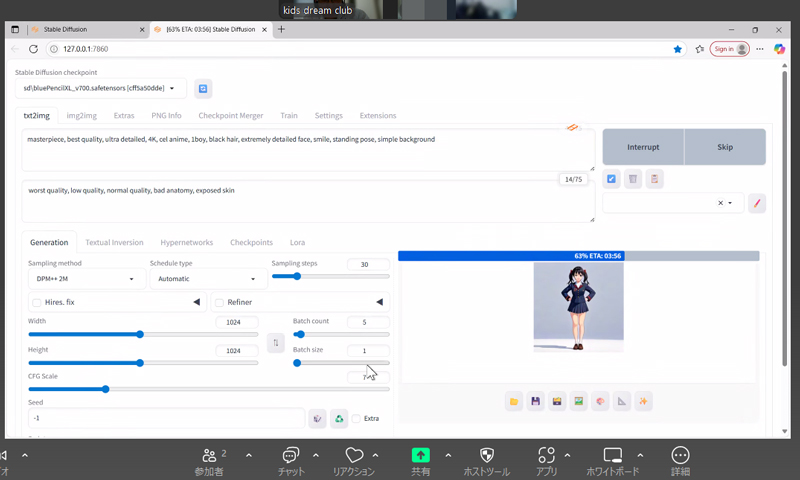Enable the Refiner checkbox
The height and width of the screenshot is (480, 800).
[219, 302]
